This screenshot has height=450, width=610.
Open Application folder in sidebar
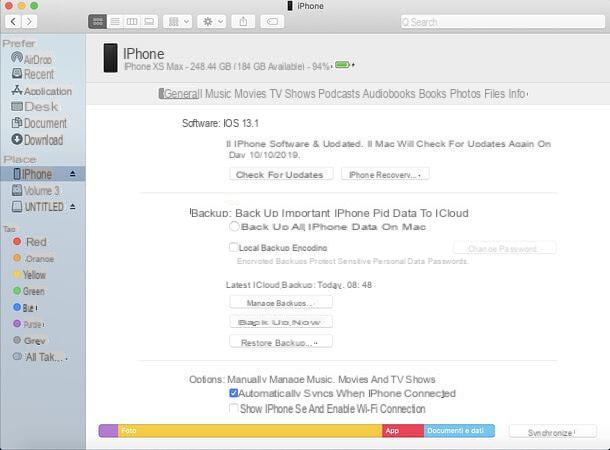(x=42, y=91)
